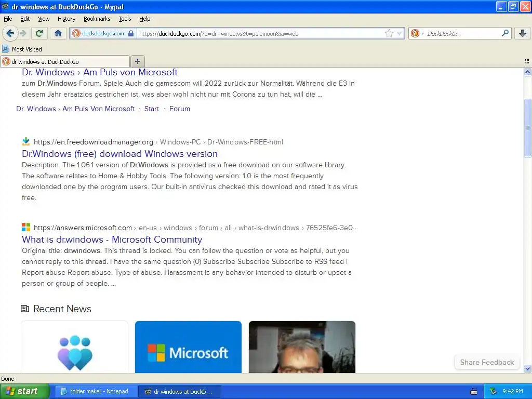Viewport: 532px width, 399px height.
Task: Click the 'Forum' sitelink
Action: (x=180, y=109)
